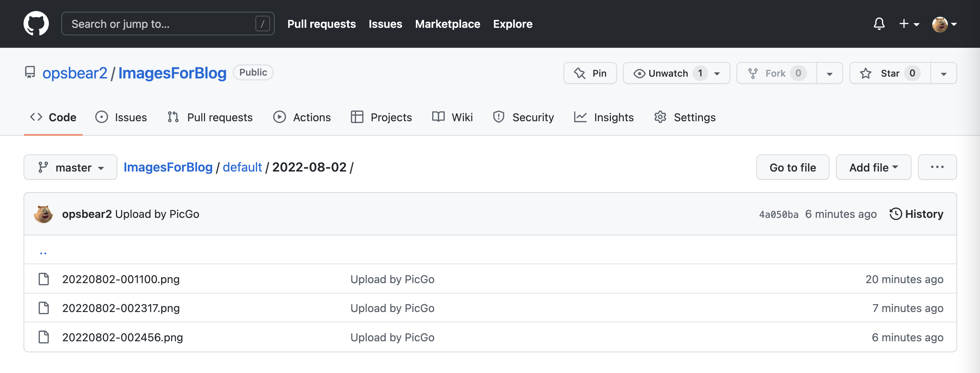Click file icon for 20220802-002317.png

(x=44, y=308)
